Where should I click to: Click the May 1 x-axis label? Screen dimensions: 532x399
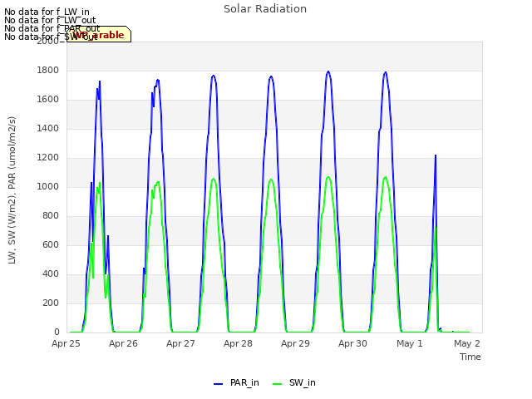(x=410, y=343)
